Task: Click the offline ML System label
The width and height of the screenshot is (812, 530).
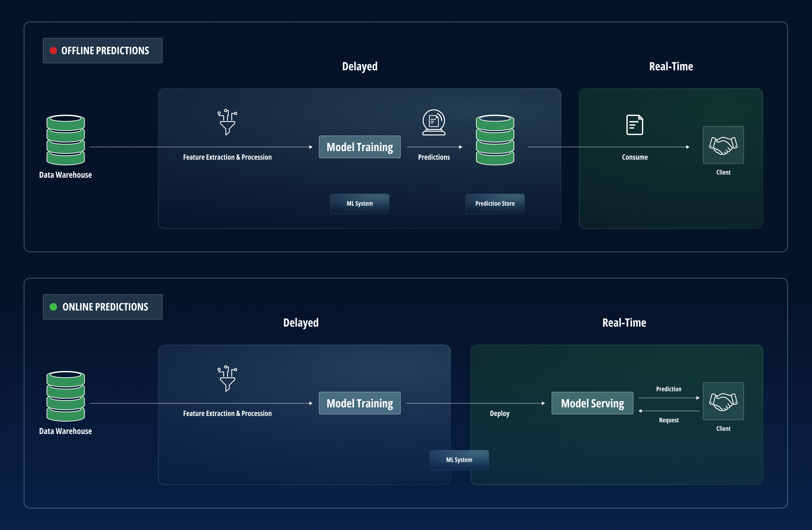Action: click(359, 204)
